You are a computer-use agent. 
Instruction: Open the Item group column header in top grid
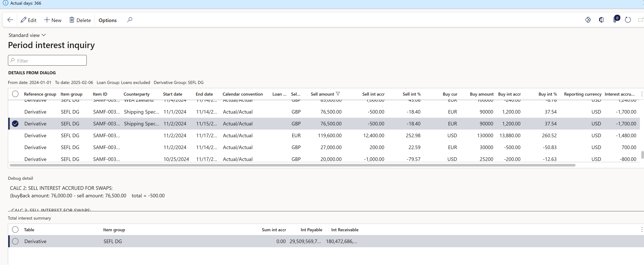tap(72, 94)
